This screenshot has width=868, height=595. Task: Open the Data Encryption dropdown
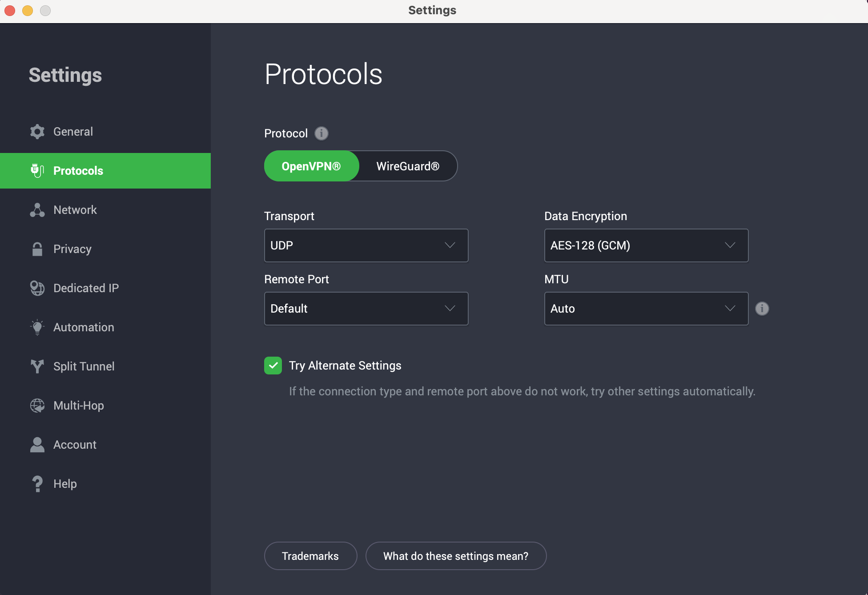coord(646,245)
